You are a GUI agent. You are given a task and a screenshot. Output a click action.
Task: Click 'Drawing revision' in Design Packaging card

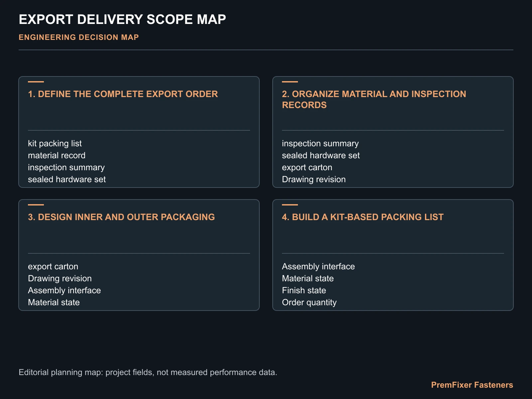click(x=60, y=279)
